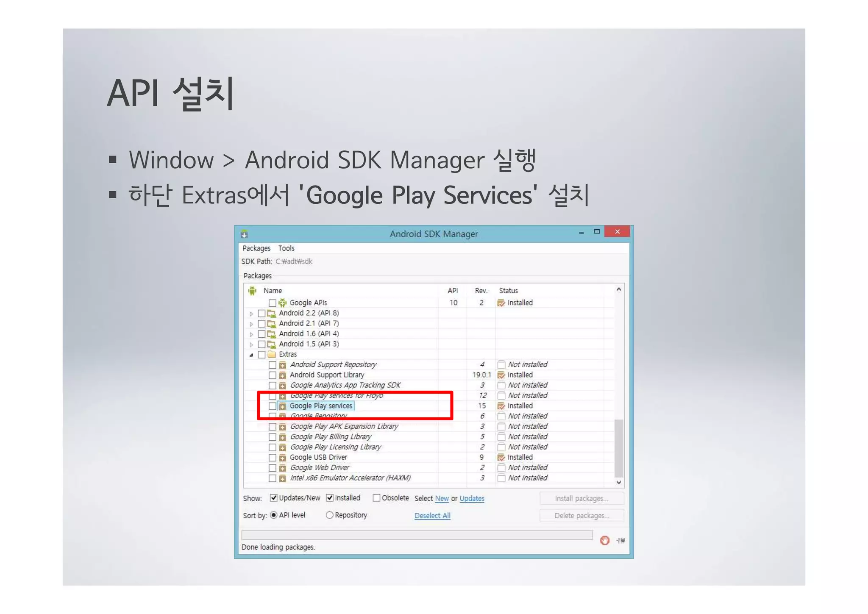
Task: Check Google Analytics App Tracking SDK checkbox
Action: tap(273, 386)
